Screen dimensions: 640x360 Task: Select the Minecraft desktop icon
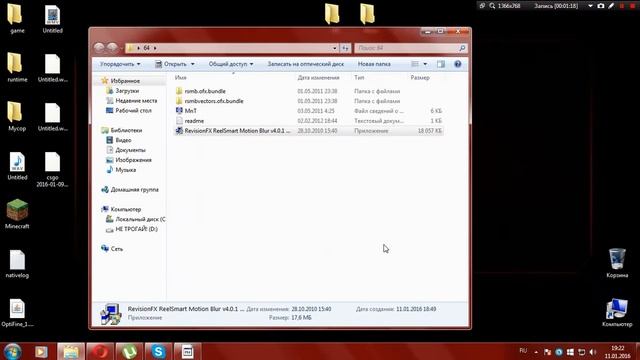coord(17,214)
